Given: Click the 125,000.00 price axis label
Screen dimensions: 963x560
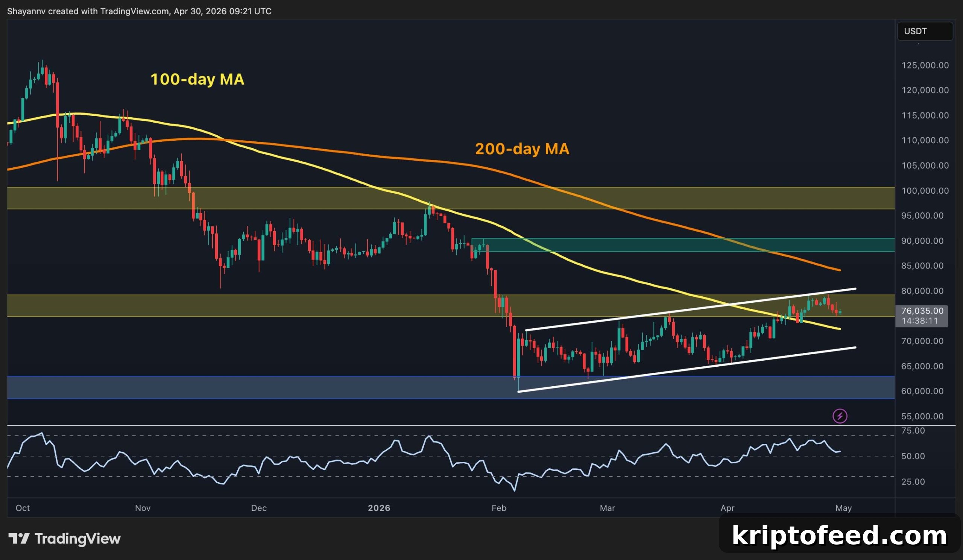Looking at the screenshot, I should pyautogui.click(x=925, y=65).
